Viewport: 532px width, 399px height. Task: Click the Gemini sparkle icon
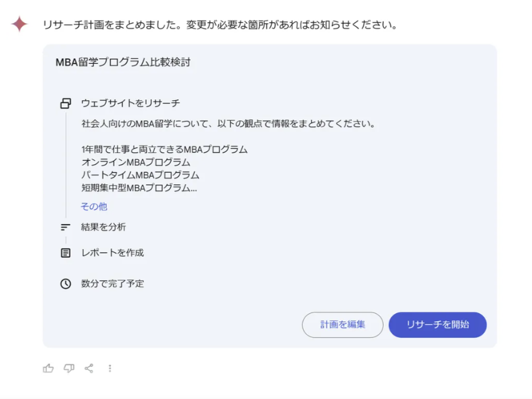[x=20, y=23]
